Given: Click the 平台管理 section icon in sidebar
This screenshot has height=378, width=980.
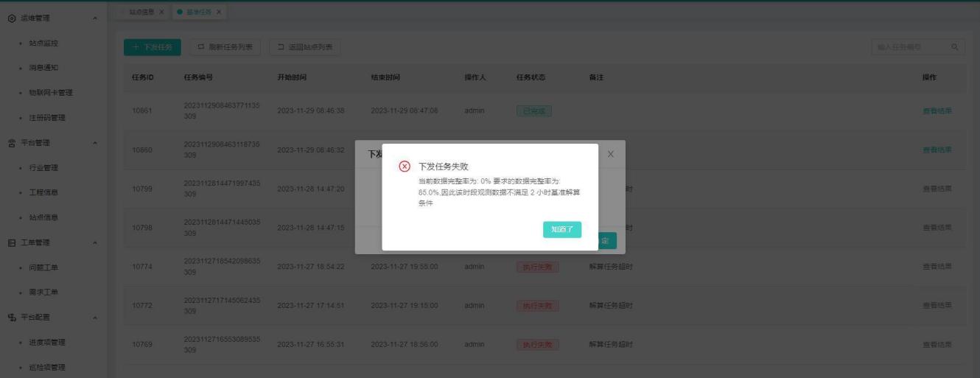Looking at the screenshot, I should (13, 143).
